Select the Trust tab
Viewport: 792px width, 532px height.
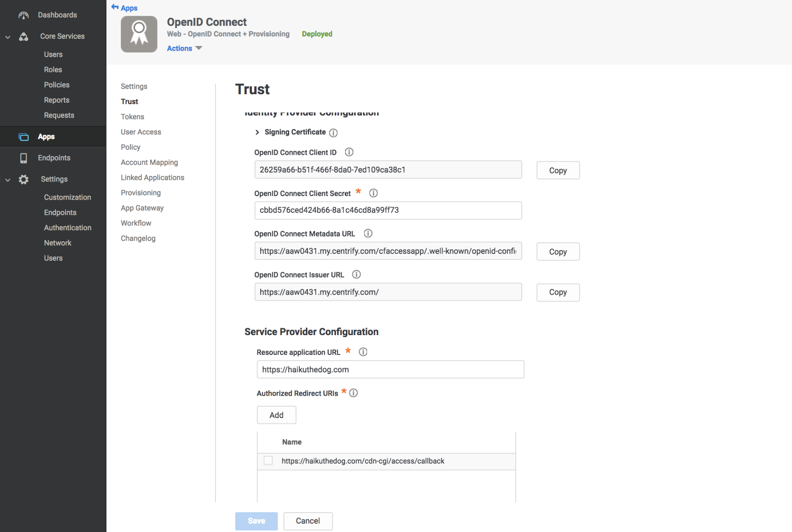129,101
